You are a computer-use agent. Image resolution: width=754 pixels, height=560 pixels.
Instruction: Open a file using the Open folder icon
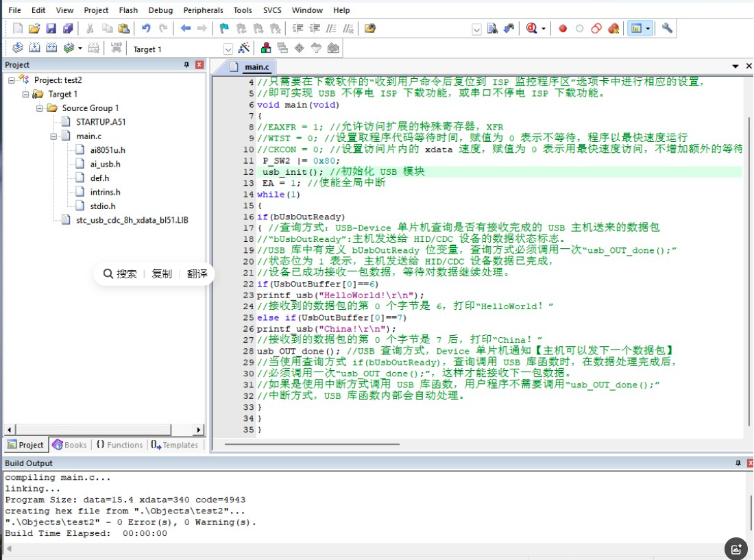34,28
